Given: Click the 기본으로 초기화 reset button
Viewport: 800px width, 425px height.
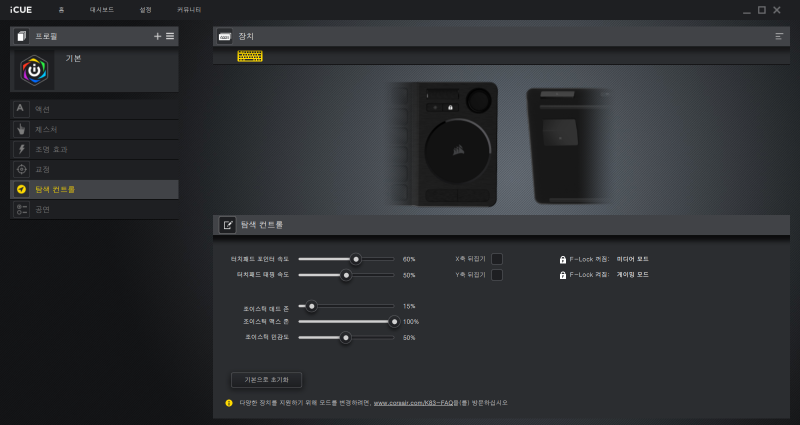Looking at the screenshot, I should pos(266,380).
